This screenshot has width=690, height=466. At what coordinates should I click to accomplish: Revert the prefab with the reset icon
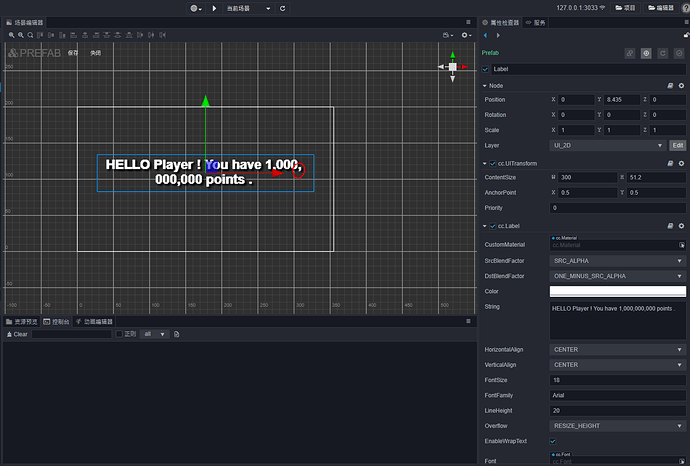[663, 53]
